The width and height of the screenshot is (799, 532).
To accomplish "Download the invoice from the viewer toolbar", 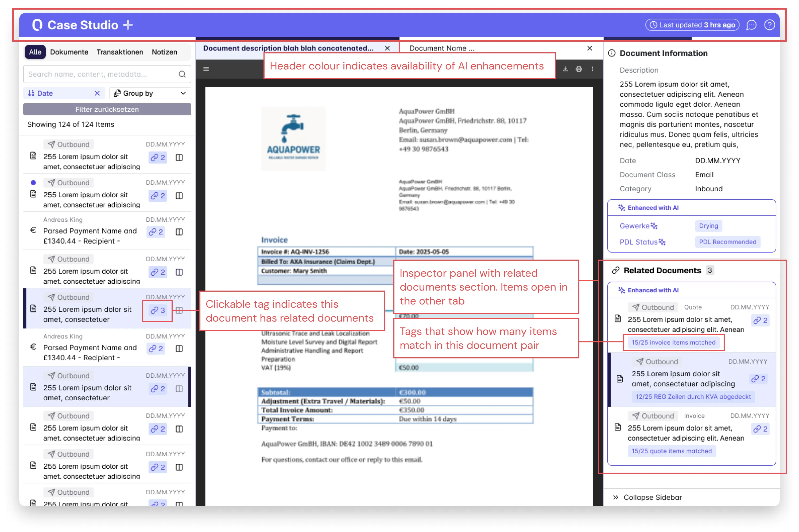I will click(x=565, y=69).
